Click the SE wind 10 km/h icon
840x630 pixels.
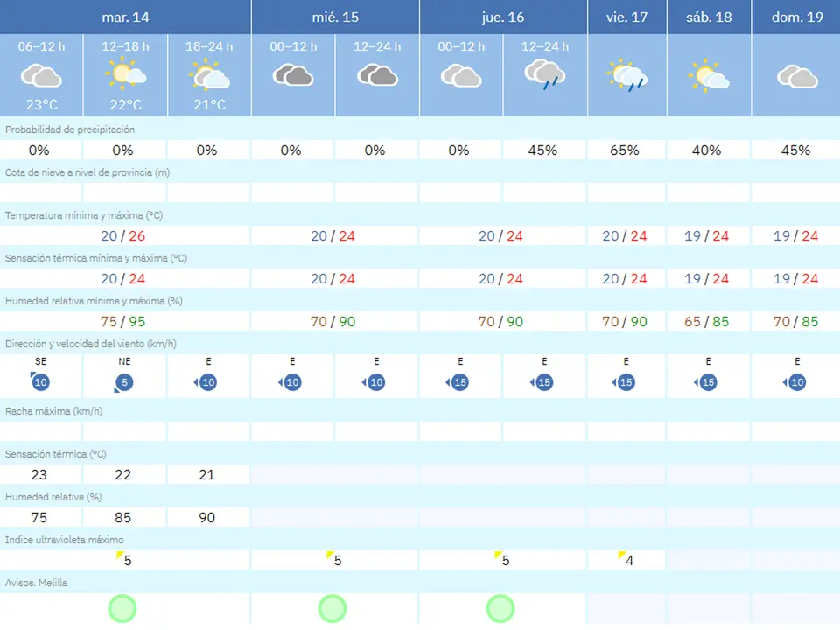pyautogui.click(x=40, y=381)
